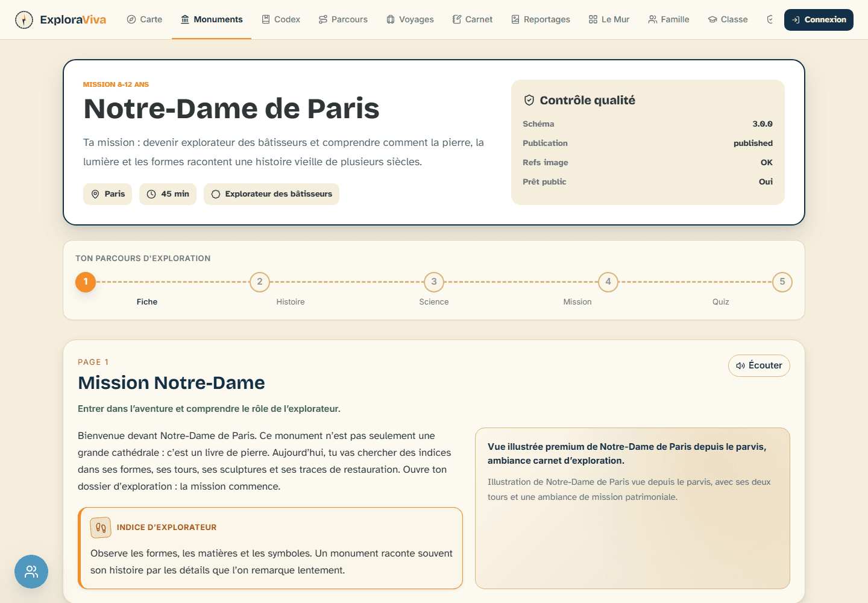868x603 pixels.
Task: Click the clock icon beside 45 min
Action: [x=151, y=194]
